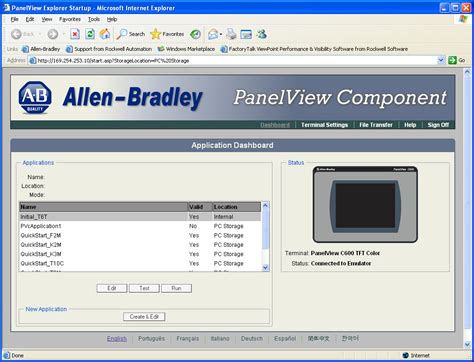Click the browser Back button
This screenshot has height=362, width=474.
(x=23, y=34)
